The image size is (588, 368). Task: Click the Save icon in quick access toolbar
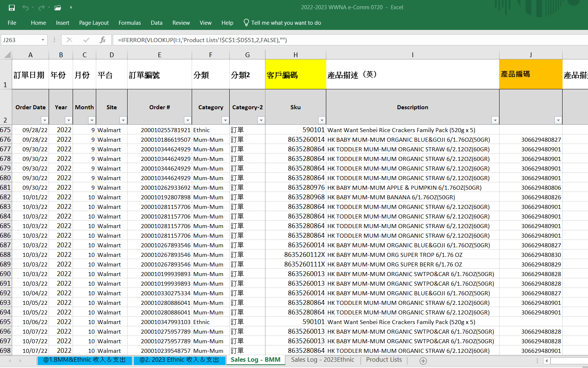pos(12,7)
